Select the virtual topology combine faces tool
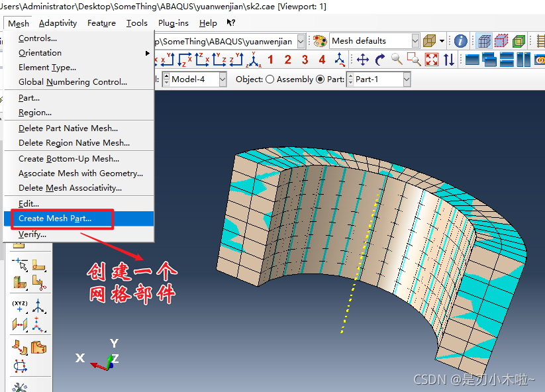The image size is (545, 392). coord(20,347)
